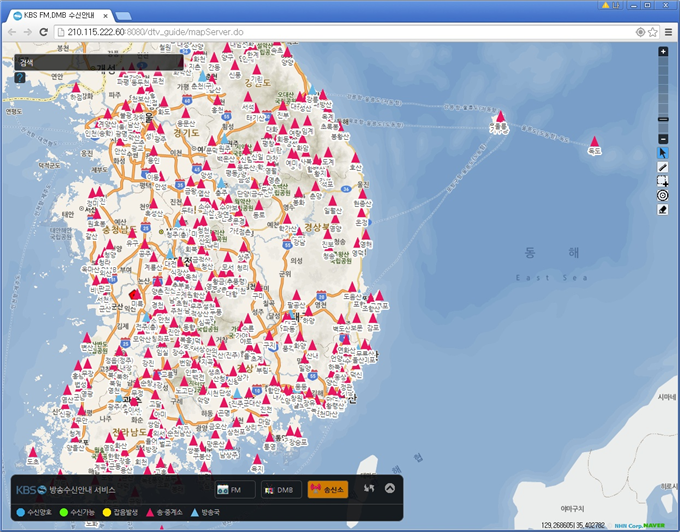The height and width of the screenshot is (532, 680).
Task: Click the browser reload button
Action: 43,32
